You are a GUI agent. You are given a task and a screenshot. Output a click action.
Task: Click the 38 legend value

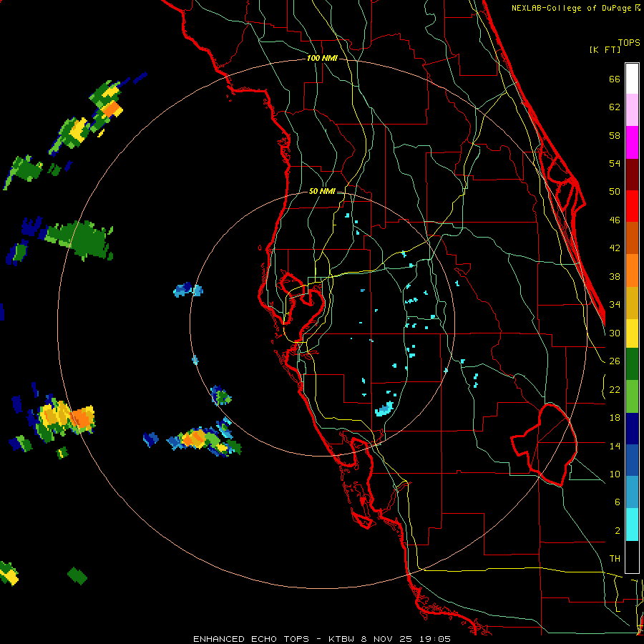(615, 276)
